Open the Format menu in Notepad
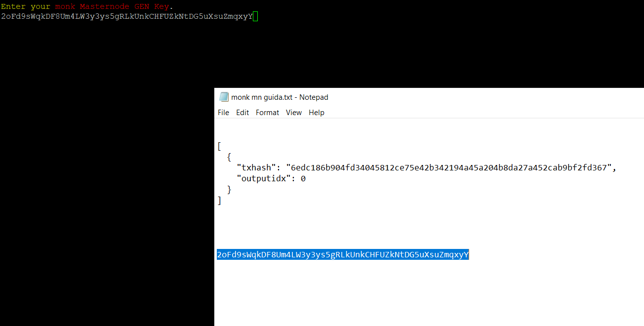644x326 pixels. (x=267, y=113)
